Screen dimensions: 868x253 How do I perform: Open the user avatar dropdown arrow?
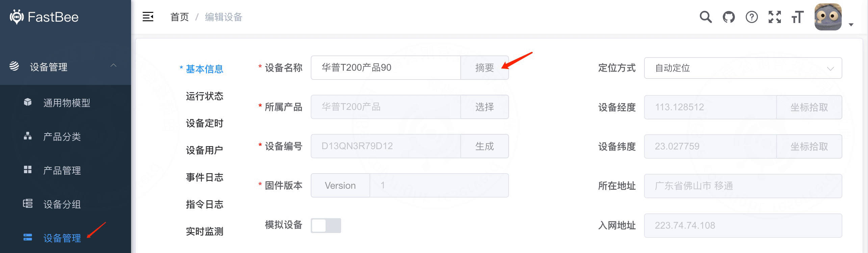tap(851, 24)
